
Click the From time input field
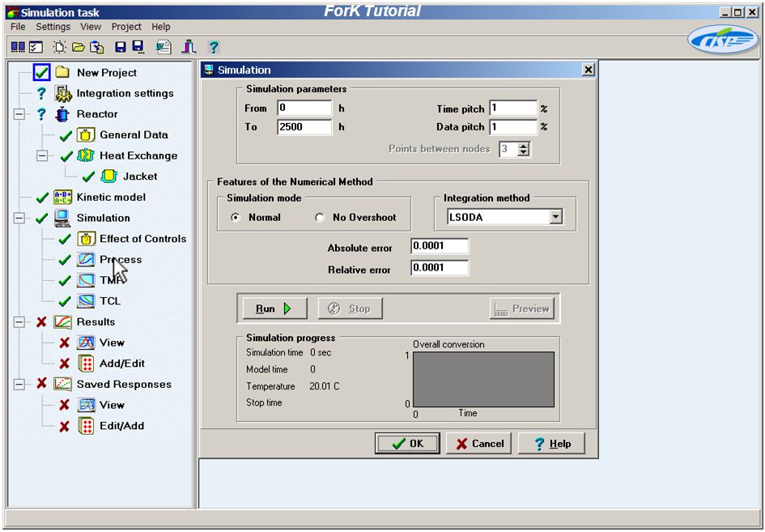point(304,108)
